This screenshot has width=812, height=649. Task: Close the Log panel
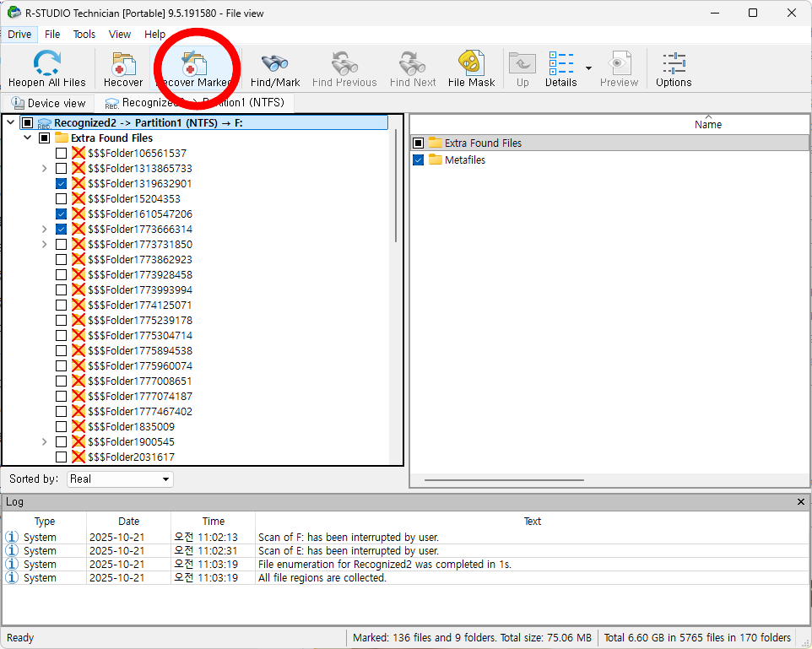(x=801, y=502)
